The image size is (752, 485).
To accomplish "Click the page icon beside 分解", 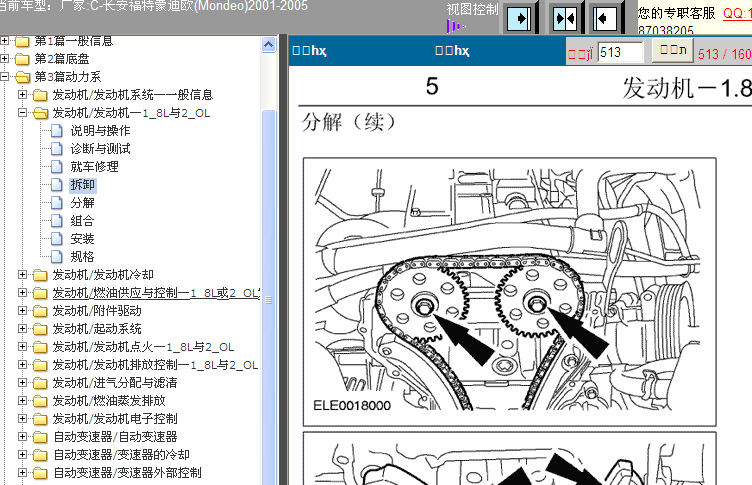I will (57, 202).
